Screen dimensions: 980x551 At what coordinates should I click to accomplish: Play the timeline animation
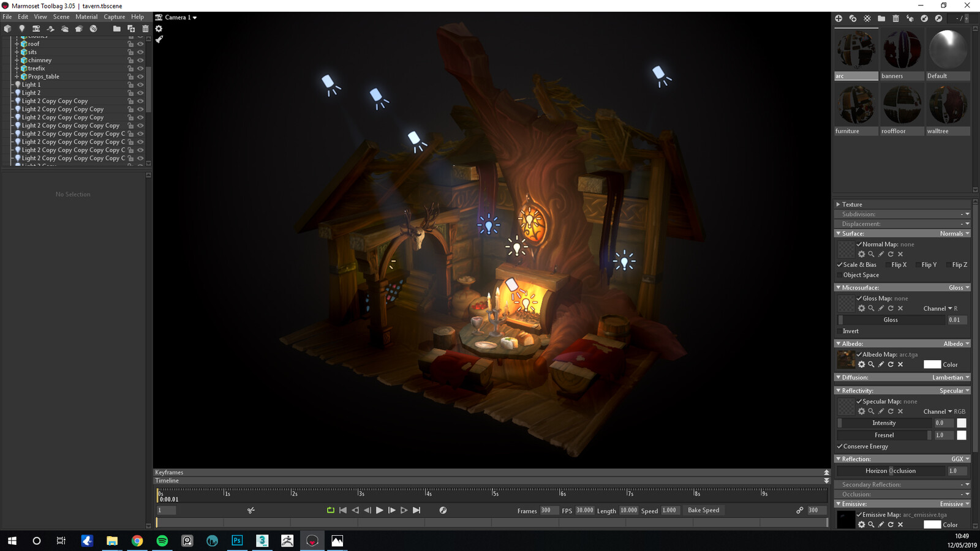(380, 510)
